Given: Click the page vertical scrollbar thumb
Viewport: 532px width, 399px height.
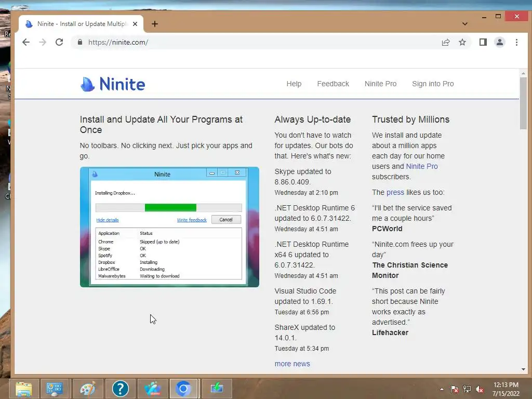Looking at the screenshot, I should tap(523, 103).
